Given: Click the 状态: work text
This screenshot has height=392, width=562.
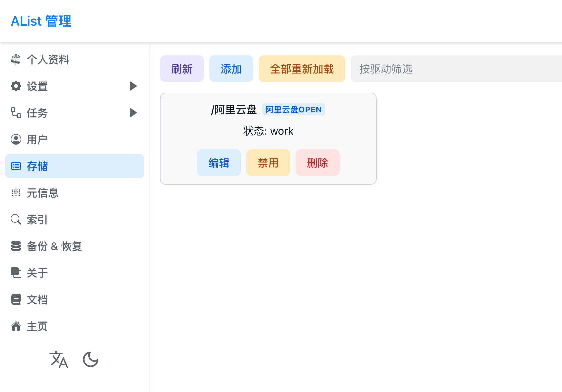Looking at the screenshot, I should (x=268, y=131).
